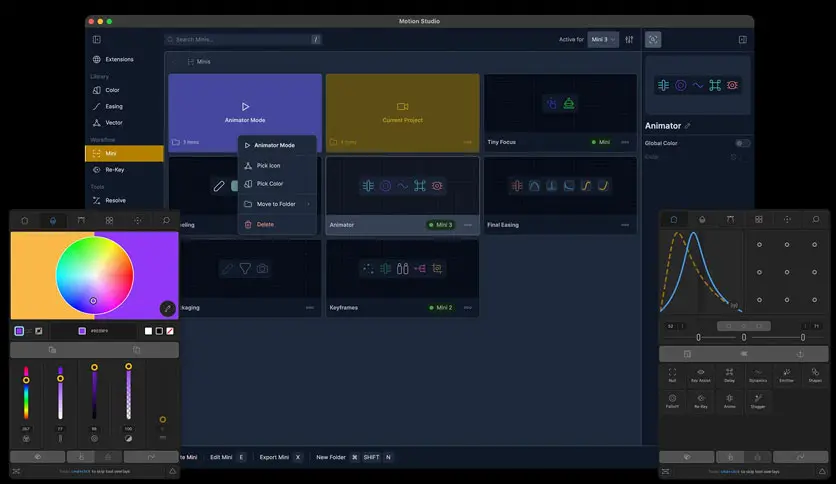This screenshot has height=484, width=836.
Task: Open the Current Project folder card
Action: point(403,112)
